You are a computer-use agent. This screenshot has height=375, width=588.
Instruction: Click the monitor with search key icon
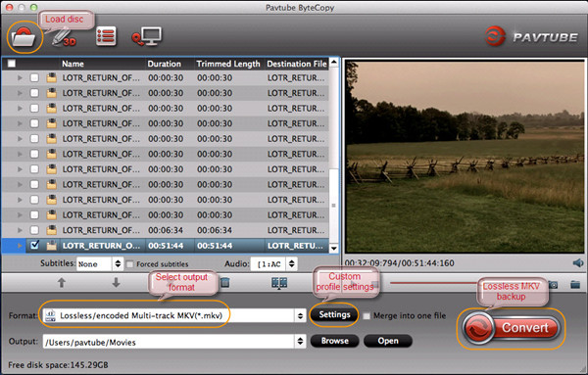[147, 36]
